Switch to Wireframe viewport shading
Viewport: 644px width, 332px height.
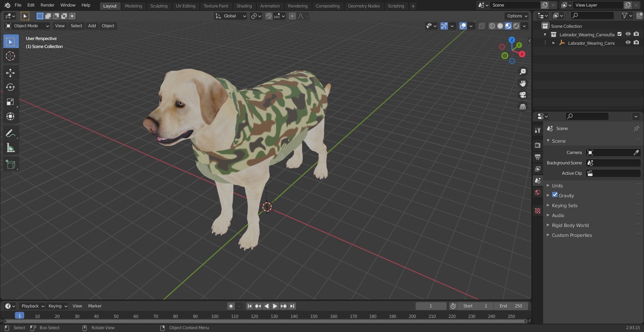pyautogui.click(x=492, y=26)
